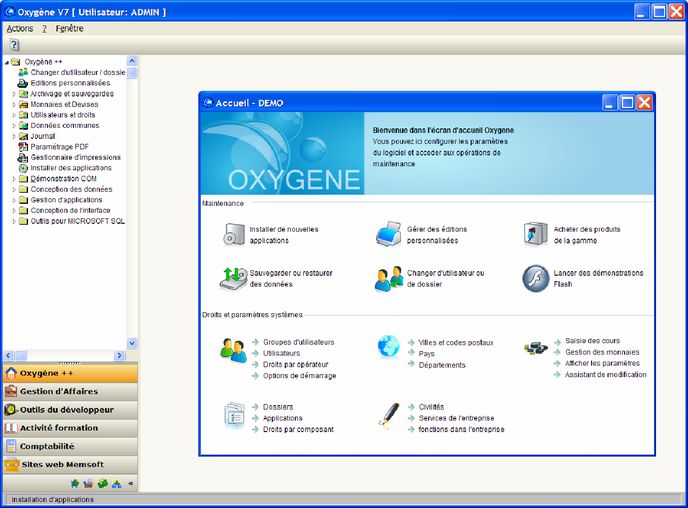
Task: Open the Groupes d'utilisateurs link
Action: click(x=298, y=342)
